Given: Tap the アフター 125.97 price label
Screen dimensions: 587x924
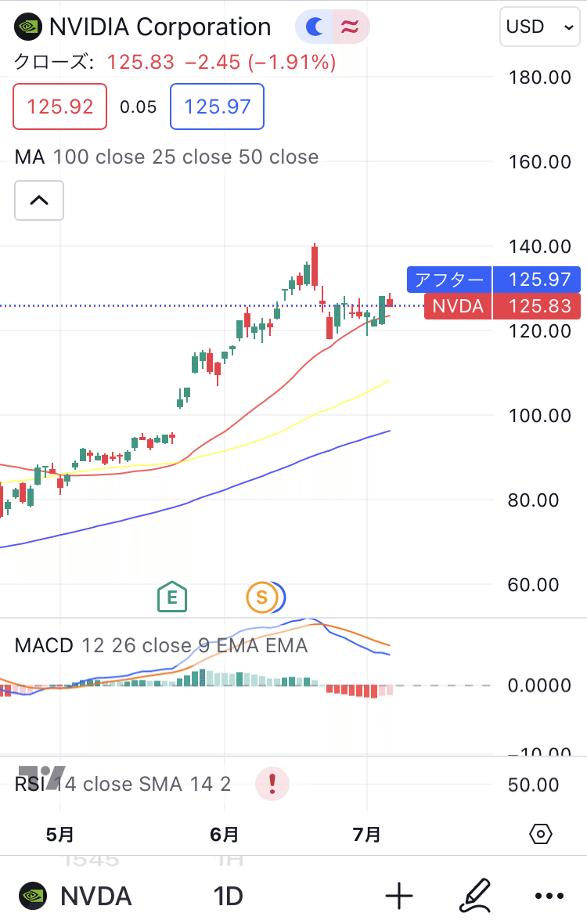Looking at the screenshot, I should [493, 280].
